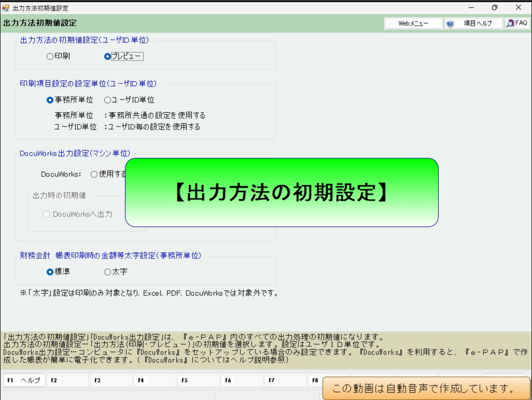Click the 事務所共通の設定を使用する description
The width and height of the screenshot is (532, 400).
pyautogui.click(x=157, y=115)
